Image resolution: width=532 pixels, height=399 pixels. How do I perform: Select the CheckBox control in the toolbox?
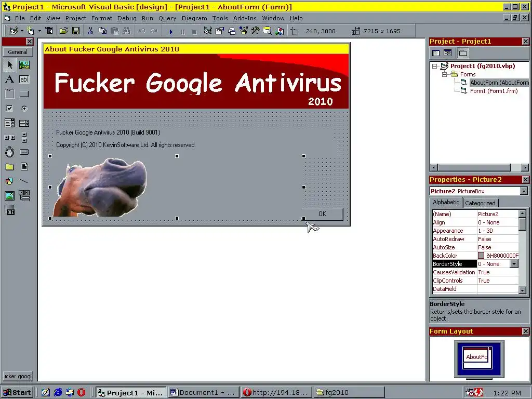click(10, 109)
